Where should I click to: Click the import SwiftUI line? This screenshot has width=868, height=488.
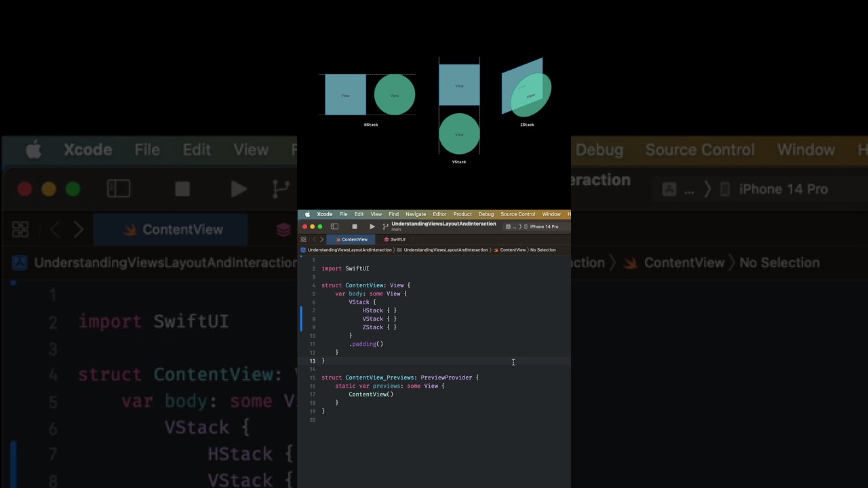pos(345,268)
